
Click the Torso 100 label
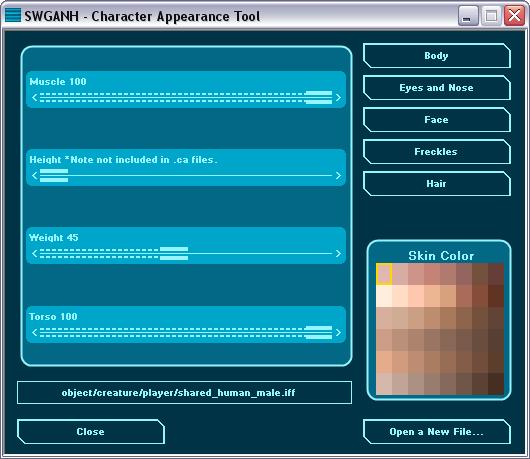(x=53, y=317)
